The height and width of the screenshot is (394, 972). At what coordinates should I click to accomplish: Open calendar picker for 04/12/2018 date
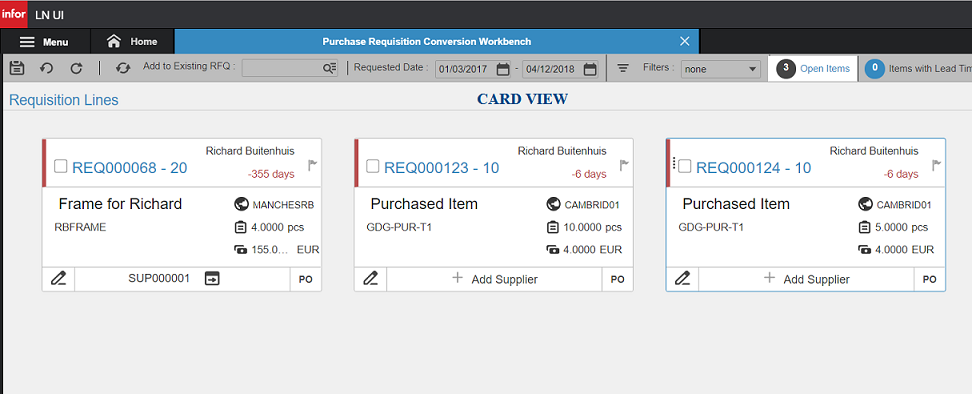[591, 69]
